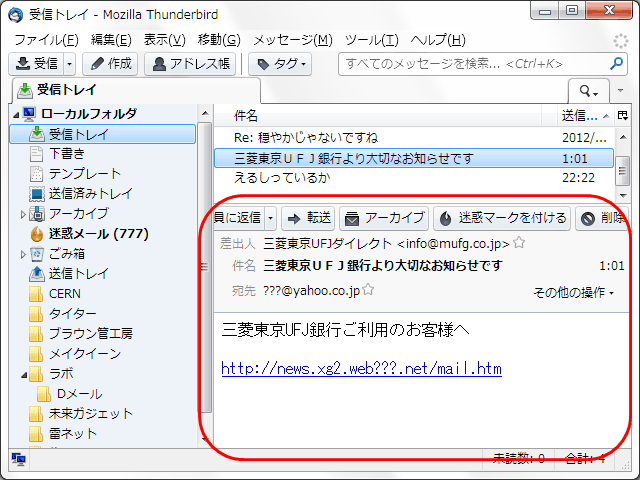Select the ごみ箱 trash folder
This screenshot has height=480, width=640.
pos(68,253)
